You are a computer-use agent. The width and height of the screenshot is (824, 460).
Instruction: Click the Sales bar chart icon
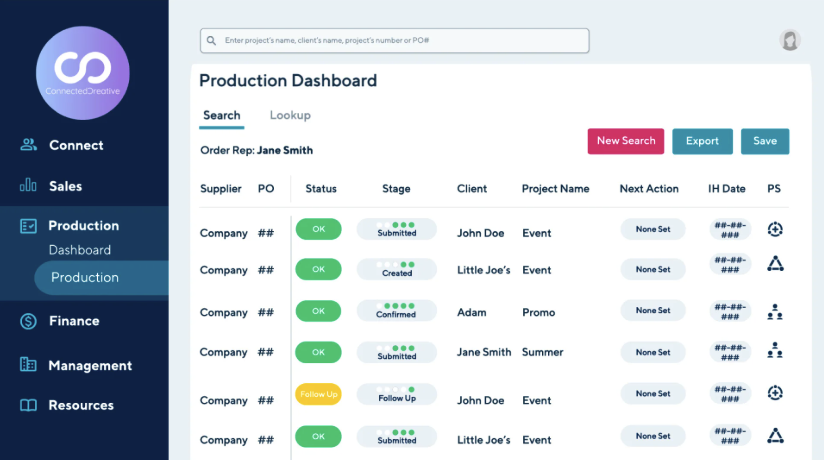tap(29, 186)
